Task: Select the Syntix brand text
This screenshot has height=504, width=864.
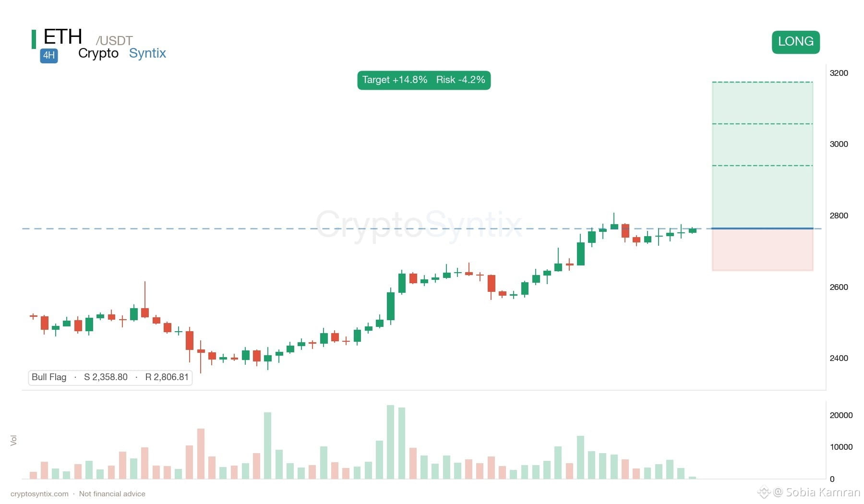Action: 147,53
